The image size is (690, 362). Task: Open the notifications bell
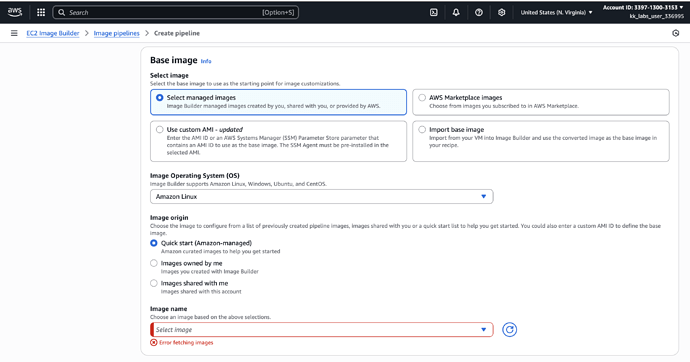pos(456,12)
